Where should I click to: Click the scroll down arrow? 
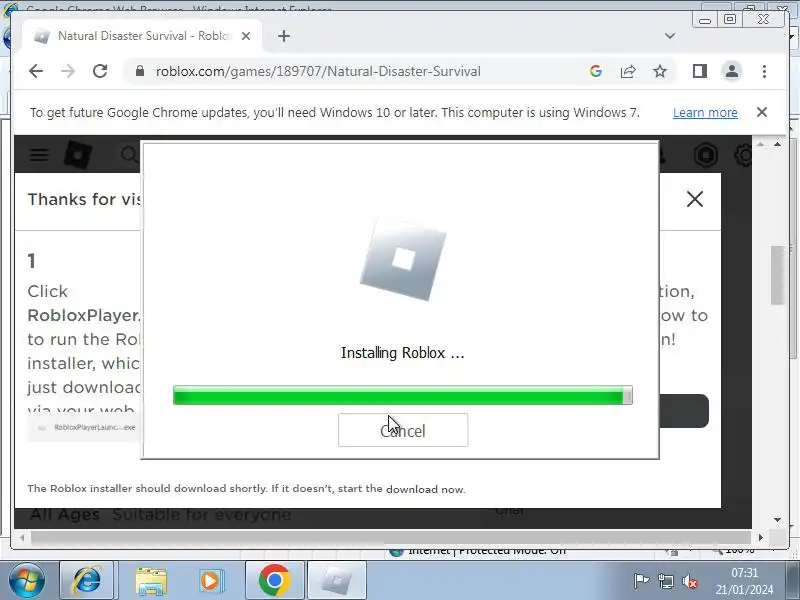pos(777,519)
